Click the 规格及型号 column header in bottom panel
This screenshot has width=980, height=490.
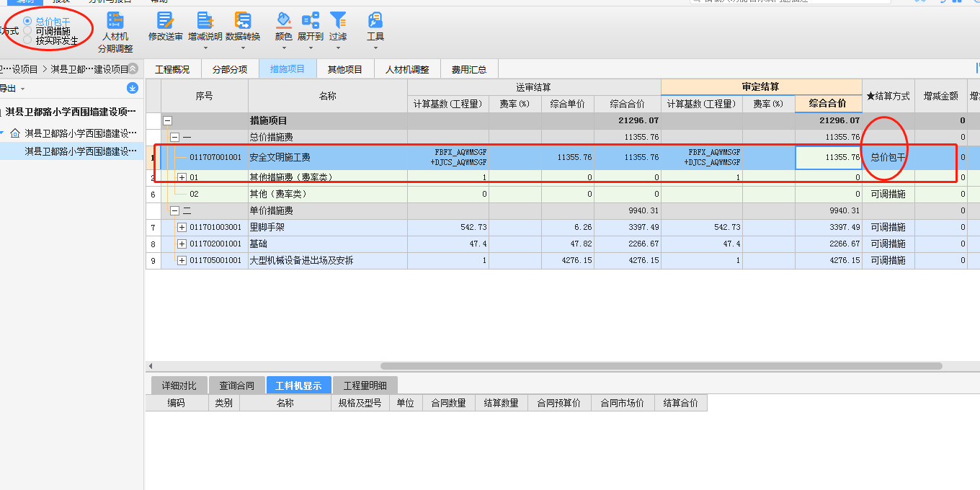point(360,404)
